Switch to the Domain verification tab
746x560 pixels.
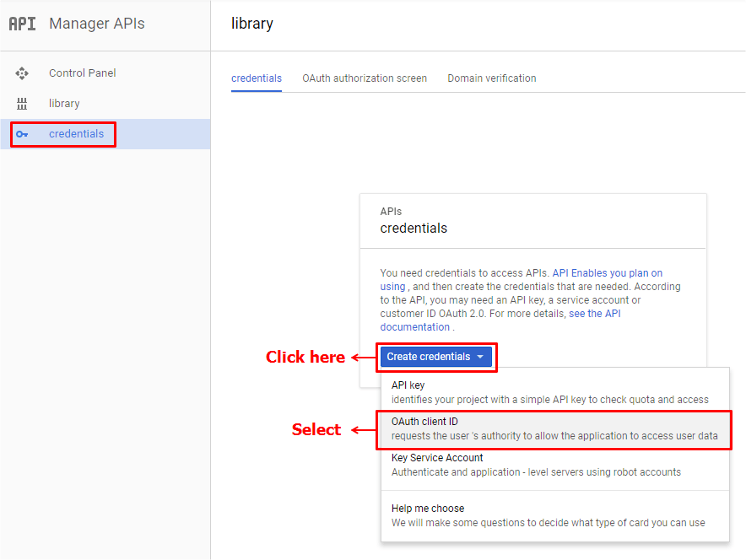tap(491, 78)
